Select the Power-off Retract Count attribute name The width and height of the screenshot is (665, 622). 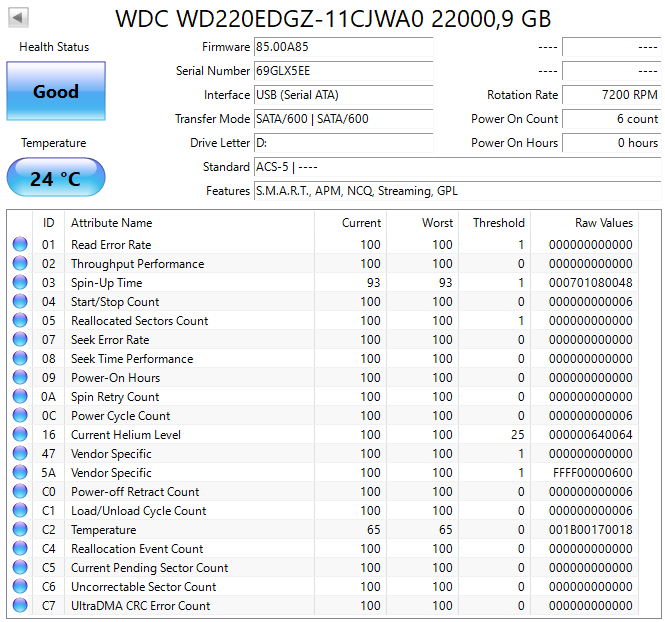pos(135,492)
